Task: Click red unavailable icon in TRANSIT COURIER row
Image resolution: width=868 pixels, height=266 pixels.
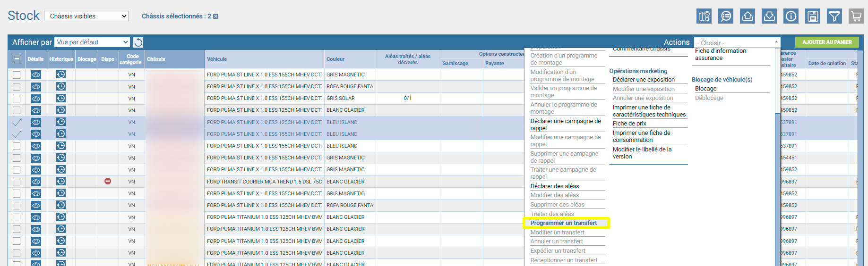Action: point(108,181)
